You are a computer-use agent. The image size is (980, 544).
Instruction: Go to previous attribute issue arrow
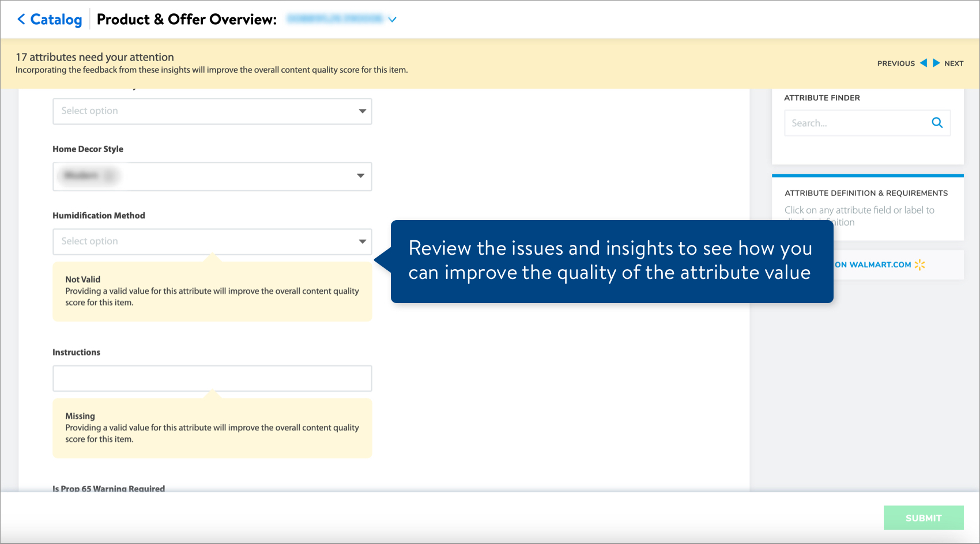pos(924,63)
